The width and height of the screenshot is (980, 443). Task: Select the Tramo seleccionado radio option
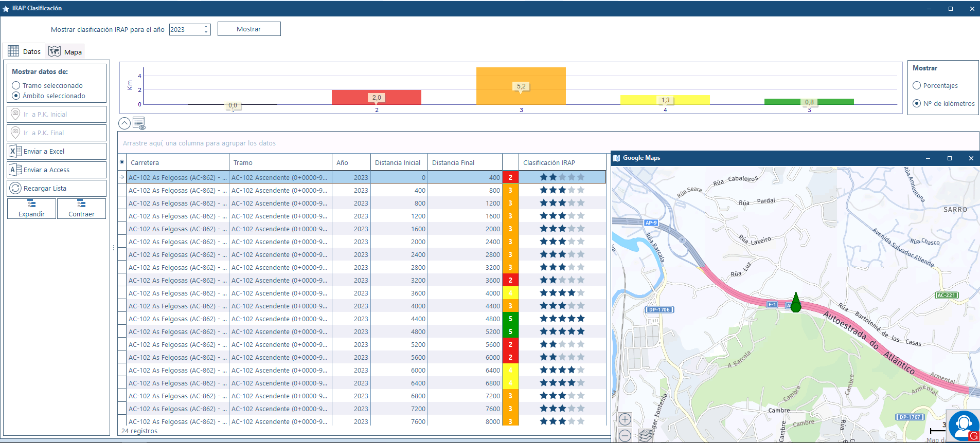coord(16,86)
